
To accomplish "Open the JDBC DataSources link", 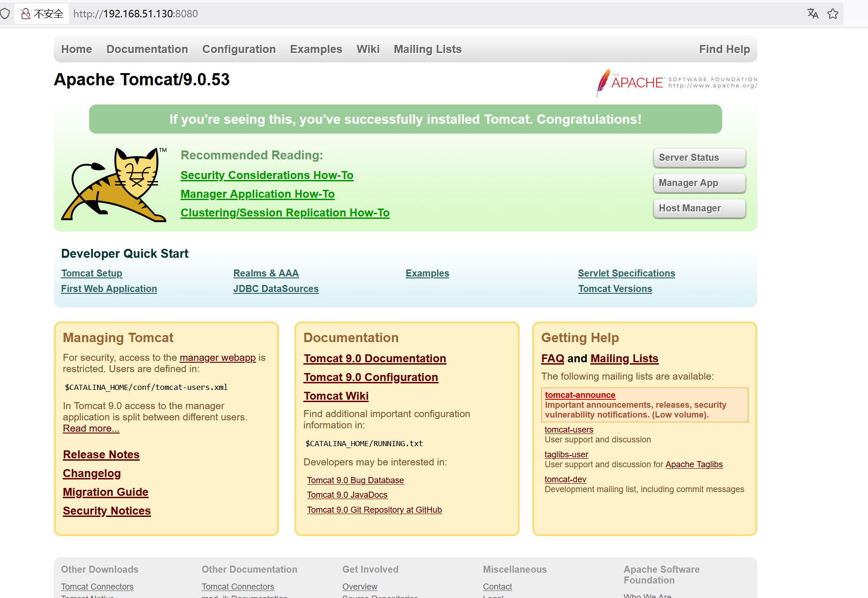I will (276, 289).
